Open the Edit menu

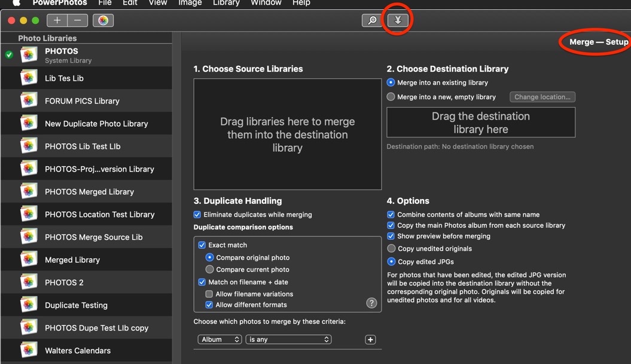point(130,3)
